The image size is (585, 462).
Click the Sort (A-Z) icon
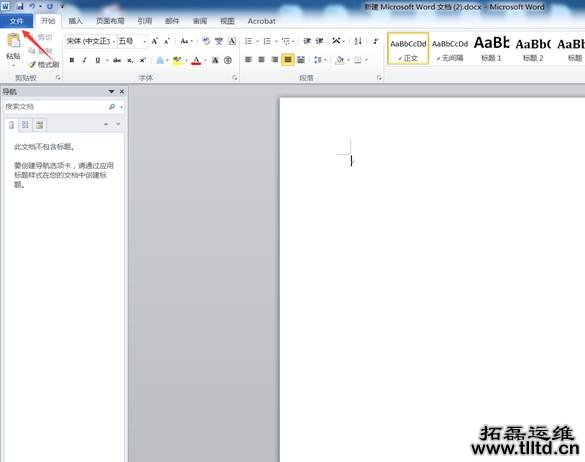pyautogui.click(x=358, y=41)
